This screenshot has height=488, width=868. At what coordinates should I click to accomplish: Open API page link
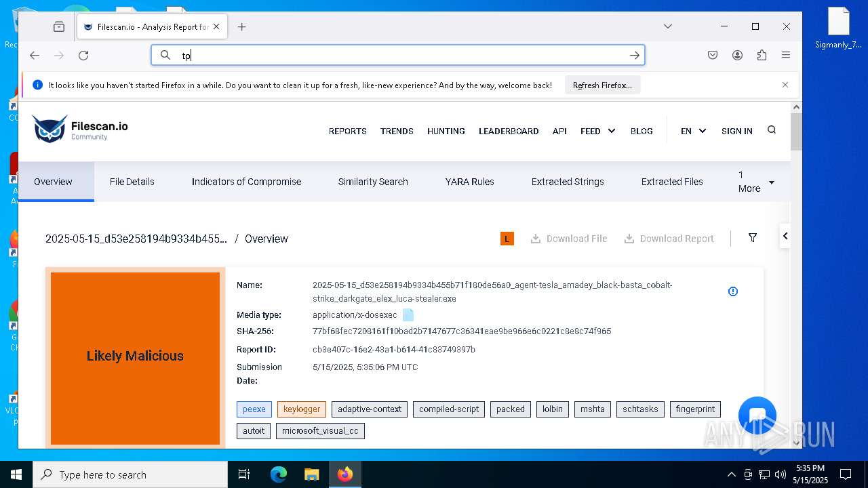click(x=559, y=131)
